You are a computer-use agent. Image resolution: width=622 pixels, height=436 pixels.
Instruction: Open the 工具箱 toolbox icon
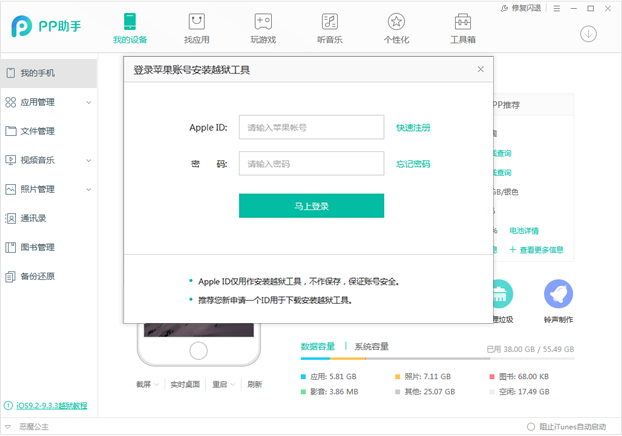coord(463,22)
